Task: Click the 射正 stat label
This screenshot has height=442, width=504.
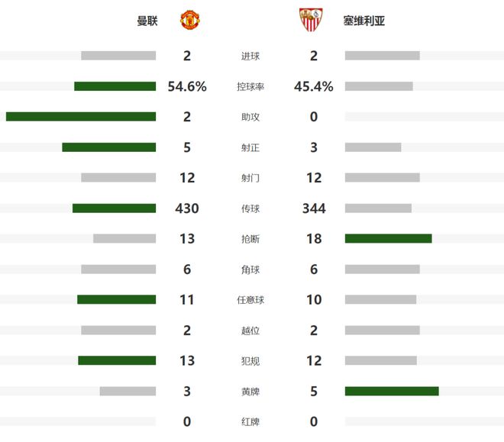Action: tap(250, 147)
